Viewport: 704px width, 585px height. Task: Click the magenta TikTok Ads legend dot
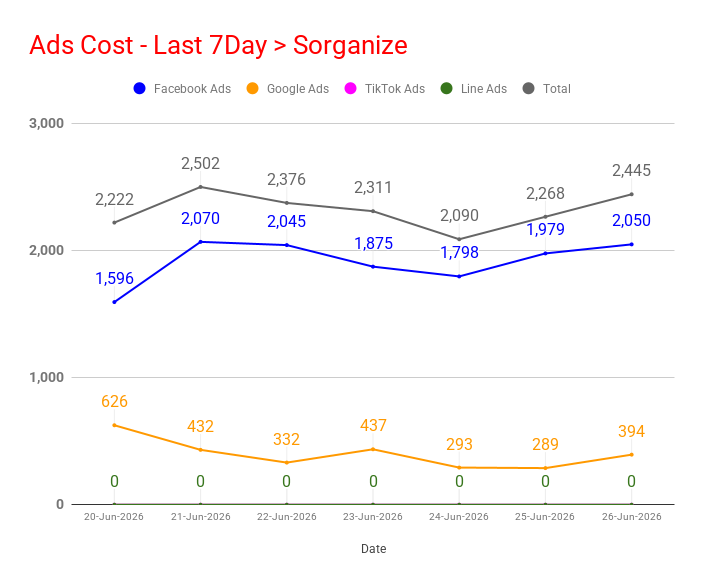click(x=350, y=88)
